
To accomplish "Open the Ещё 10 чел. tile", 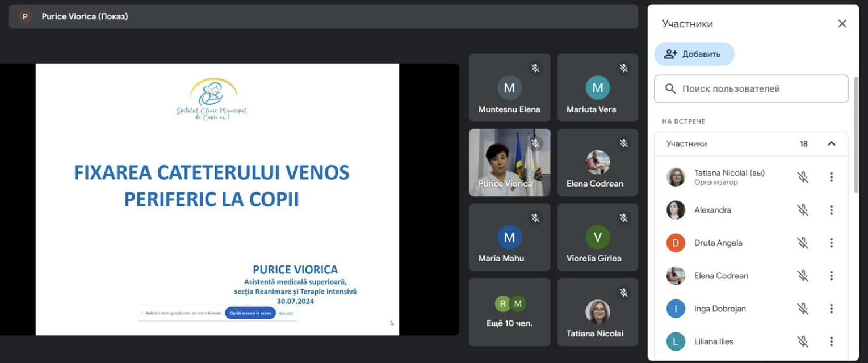I will (x=509, y=312).
